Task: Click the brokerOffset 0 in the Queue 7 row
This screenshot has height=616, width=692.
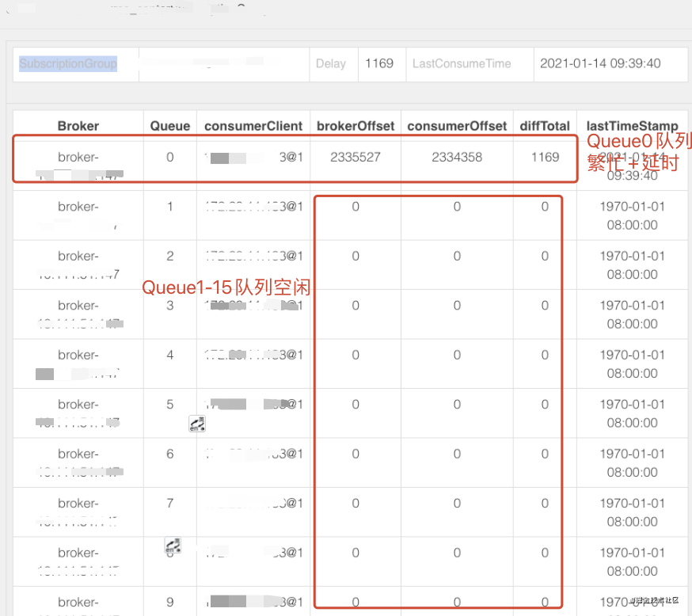Action: [x=356, y=503]
